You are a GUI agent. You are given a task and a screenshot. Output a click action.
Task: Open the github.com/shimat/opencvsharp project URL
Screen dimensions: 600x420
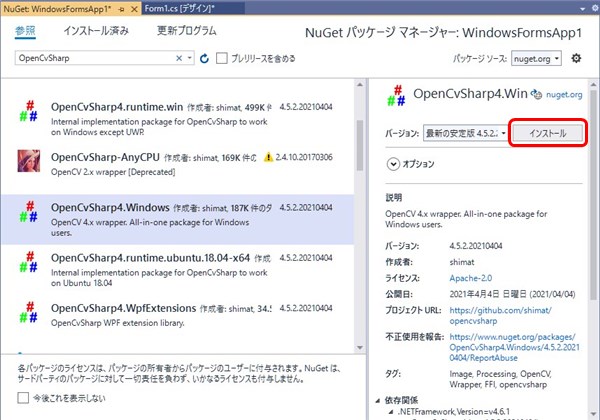501,316
